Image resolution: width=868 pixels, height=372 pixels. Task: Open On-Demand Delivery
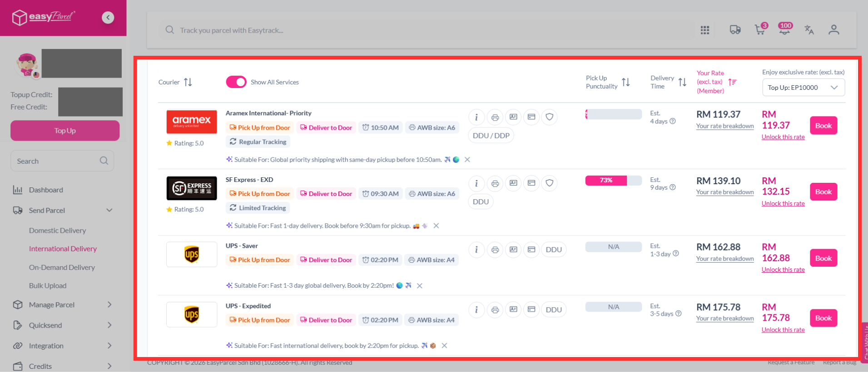(x=62, y=268)
